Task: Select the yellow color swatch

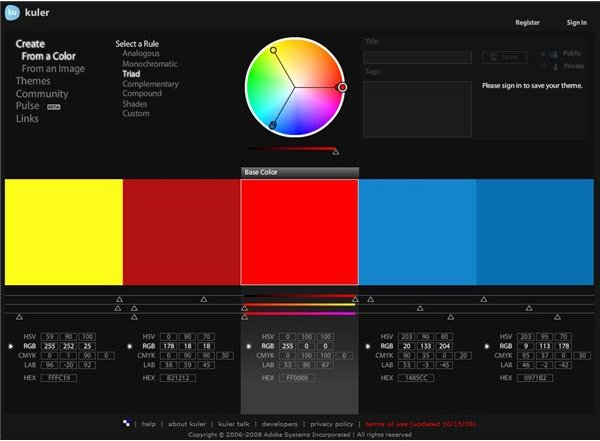Action: point(64,232)
